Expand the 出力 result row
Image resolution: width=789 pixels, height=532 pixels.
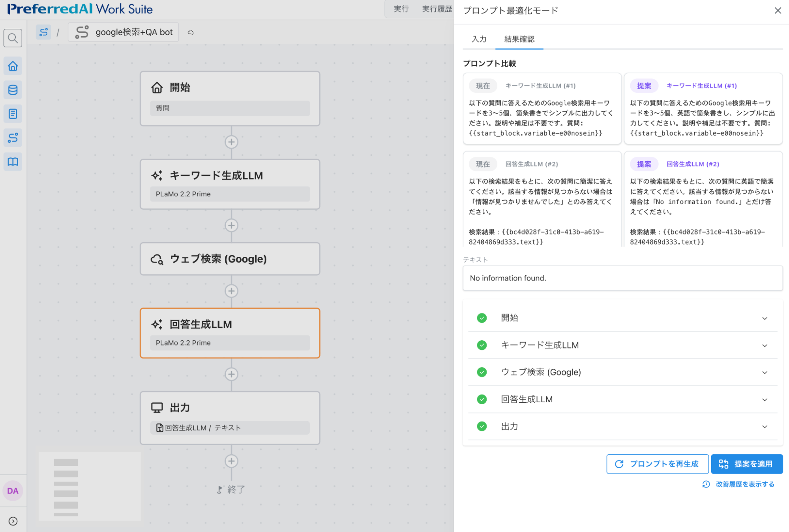pos(764,427)
